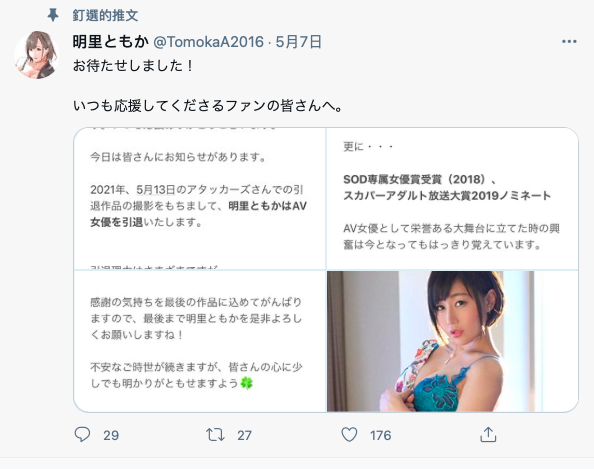Open top-right SOD award text image
The height and width of the screenshot is (469, 594).
pos(452,199)
